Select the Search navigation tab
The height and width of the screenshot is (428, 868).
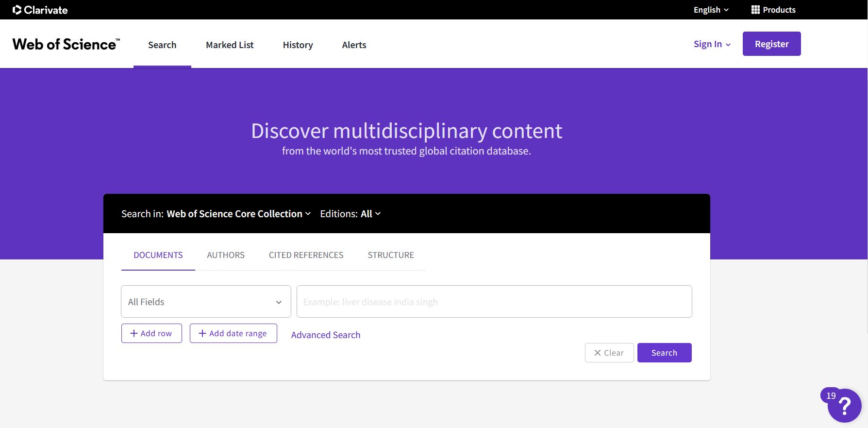tap(162, 45)
